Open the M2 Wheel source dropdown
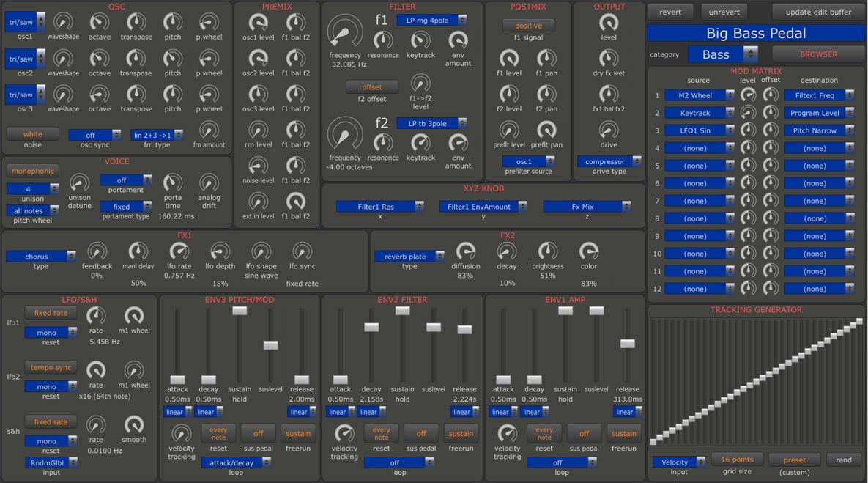The image size is (868, 483). (x=700, y=95)
